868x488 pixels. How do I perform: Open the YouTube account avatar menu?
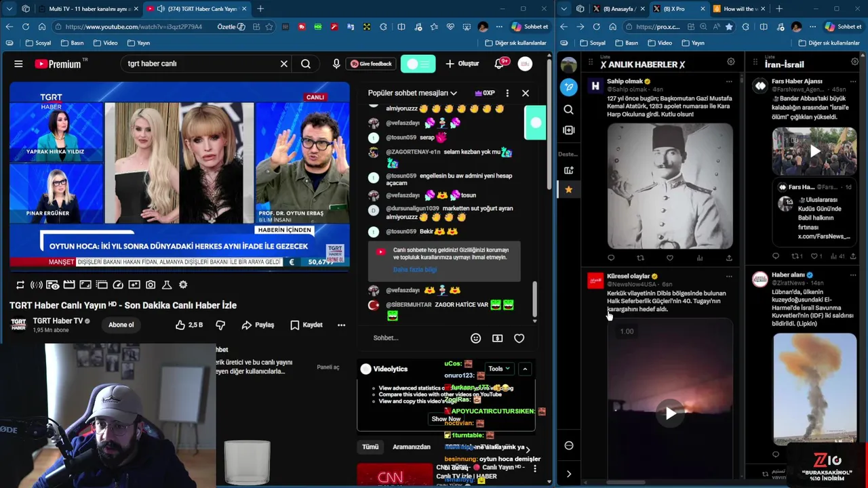click(x=525, y=64)
